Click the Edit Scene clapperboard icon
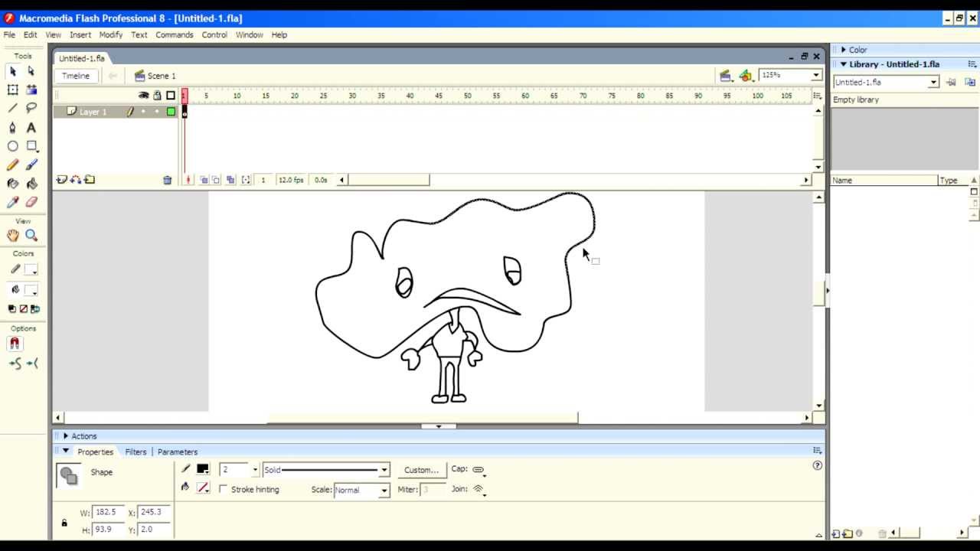The height and width of the screenshot is (551, 980). [725, 75]
